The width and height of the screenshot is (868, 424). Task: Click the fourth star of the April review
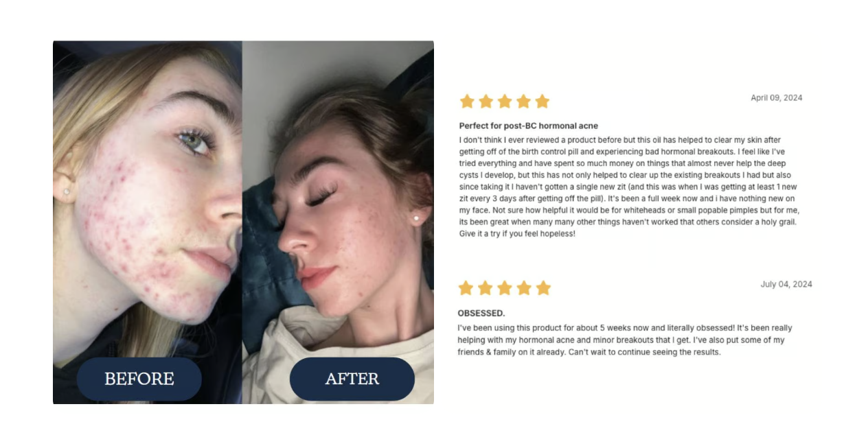point(523,102)
